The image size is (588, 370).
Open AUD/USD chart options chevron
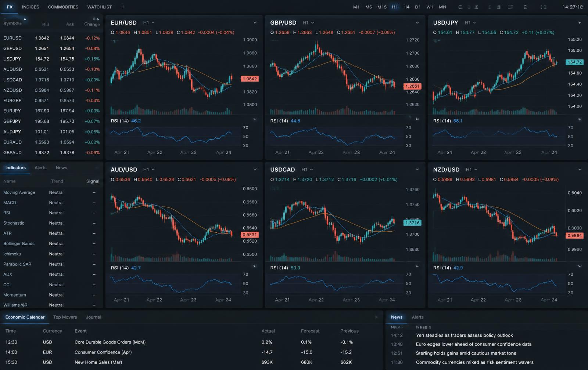255,170
